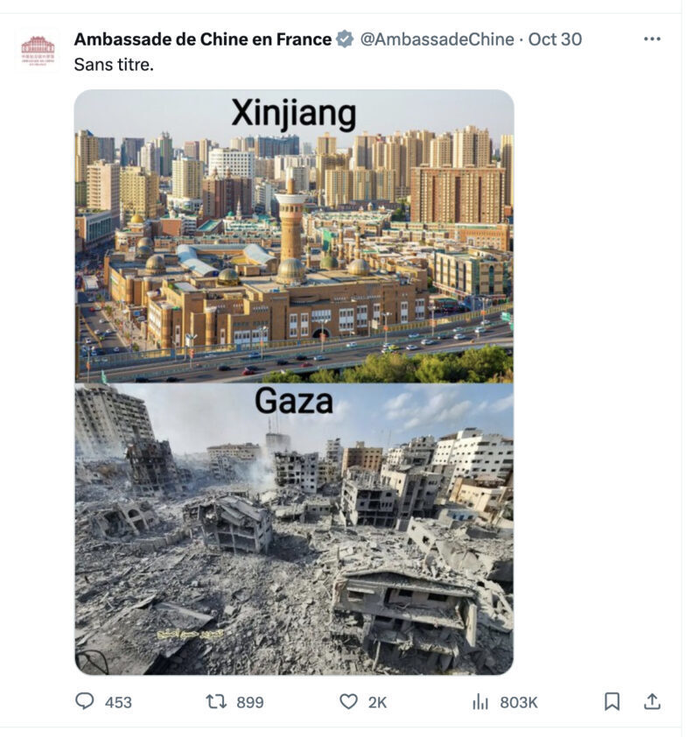700x737 pixels.
Task: Click the yellow Arabic watermark on Gaza photo
Action: 191,635
